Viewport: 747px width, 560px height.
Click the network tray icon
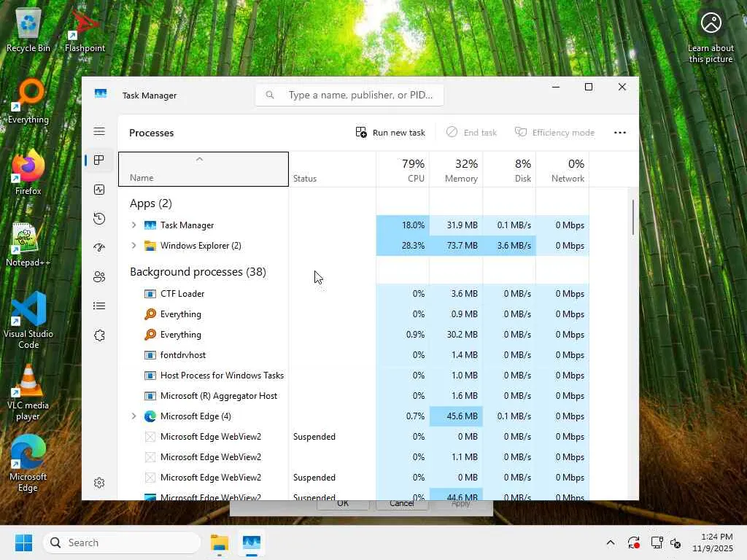point(657,542)
